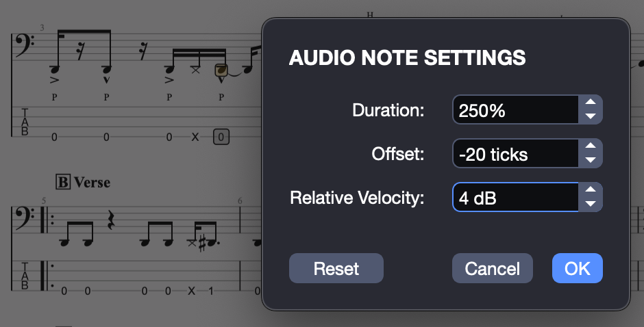644x327 pixels.
Task: Decrease Offset with the down arrow
Action: (590, 160)
